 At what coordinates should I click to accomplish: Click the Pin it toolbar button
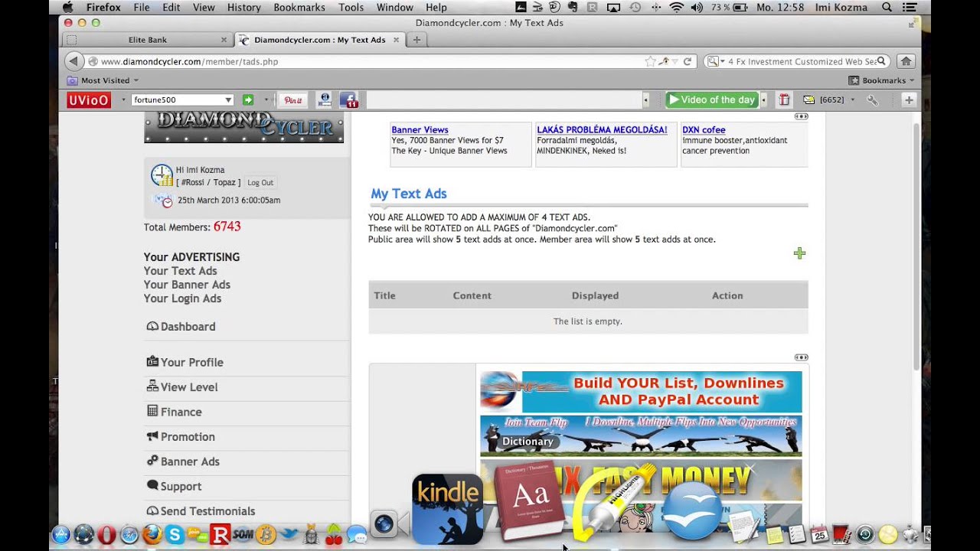pos(292,99)
